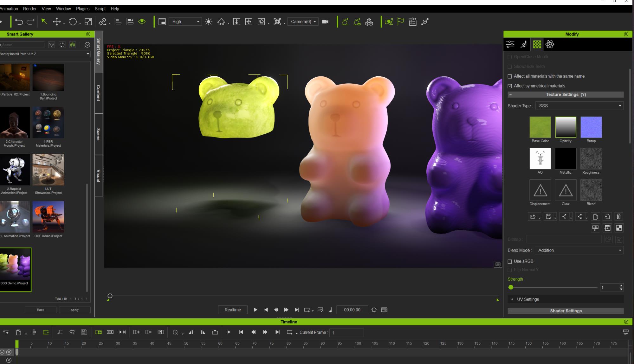Screen dimensions: 634x364
Task: Switch to the Visual side tab
Action: [x=99, y=176]
